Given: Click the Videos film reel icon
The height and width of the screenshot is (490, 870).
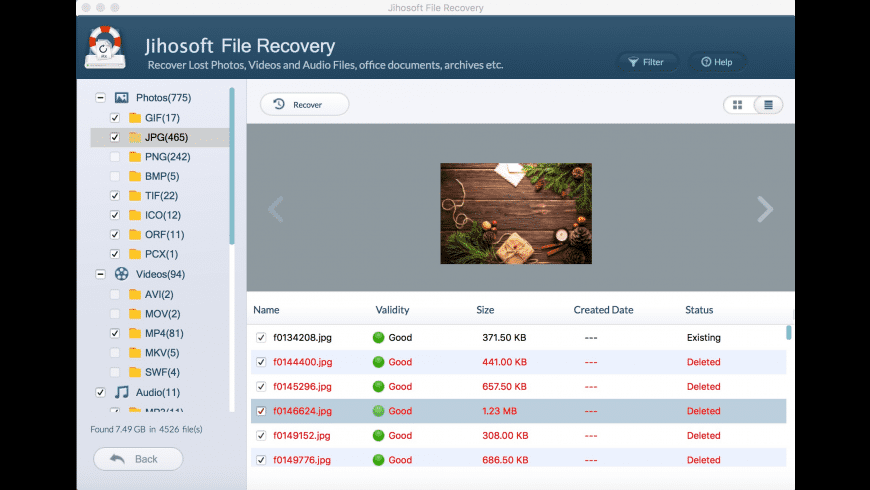Looking at the screenshot, I should click(122, 274).
